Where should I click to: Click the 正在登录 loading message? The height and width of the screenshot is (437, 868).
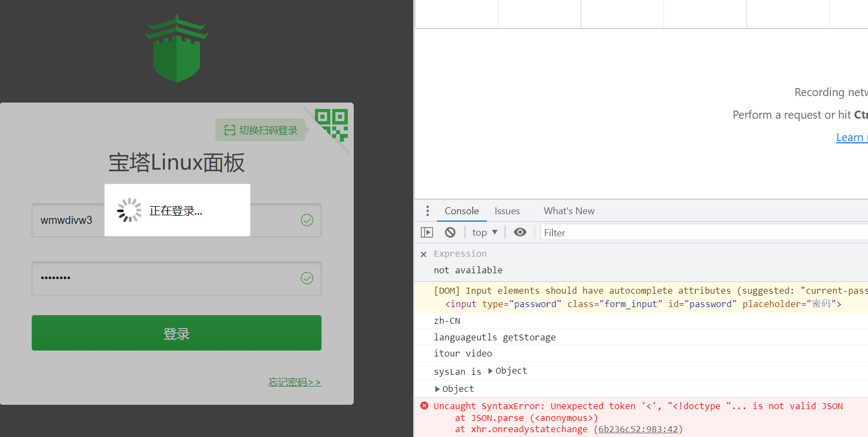tap(176, 211)
